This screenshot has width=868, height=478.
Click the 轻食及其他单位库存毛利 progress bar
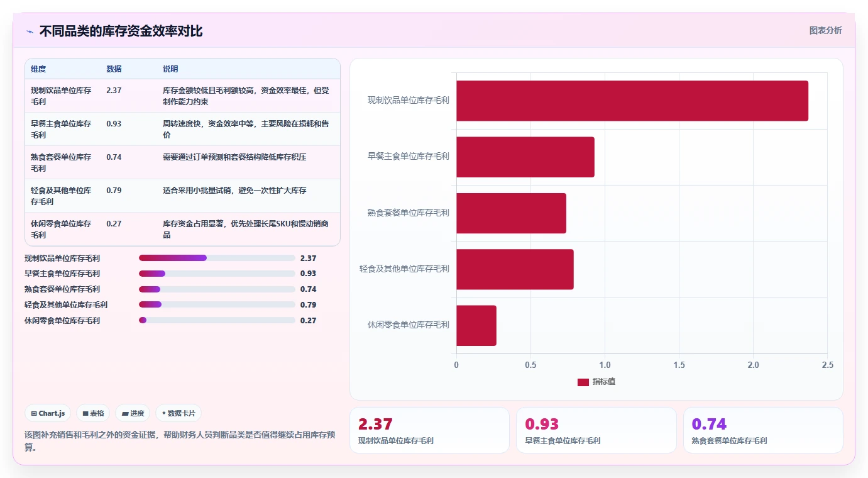click(217, 305)
